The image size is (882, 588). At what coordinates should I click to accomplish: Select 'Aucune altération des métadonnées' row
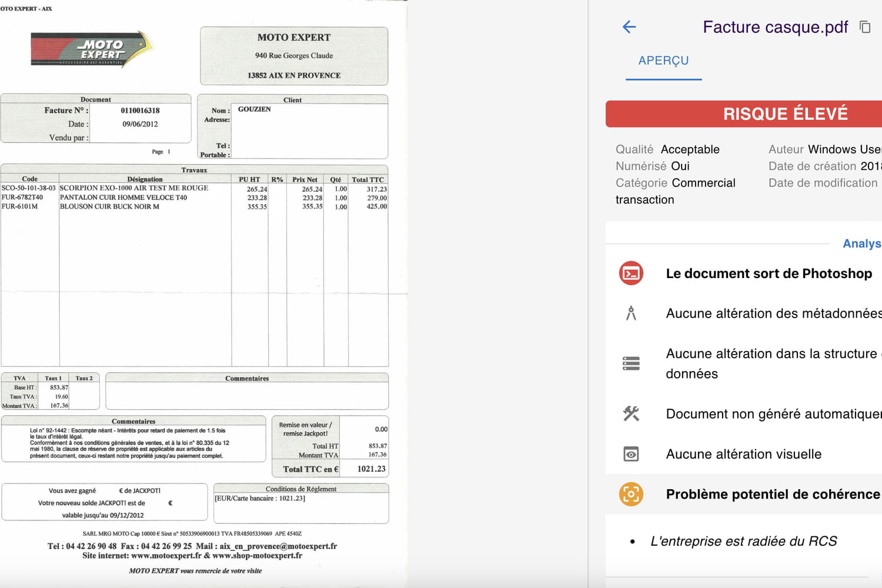(x=744, y=313)
